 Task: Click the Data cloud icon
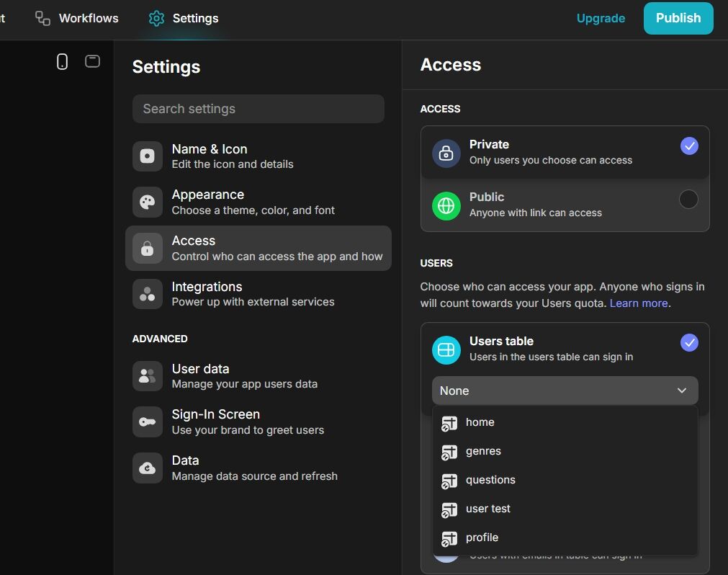pyautogui.click(x=147, y=468)
